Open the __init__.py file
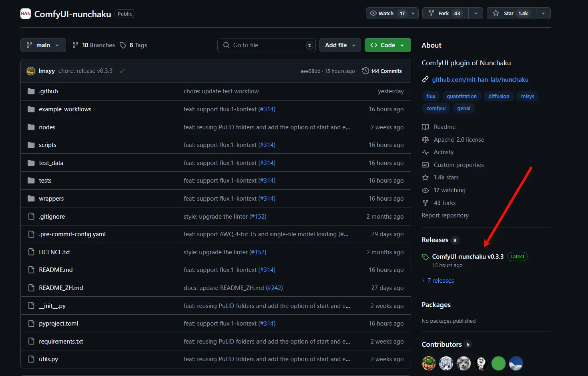The height and width of the screenshot is (376, 588). 52,306
